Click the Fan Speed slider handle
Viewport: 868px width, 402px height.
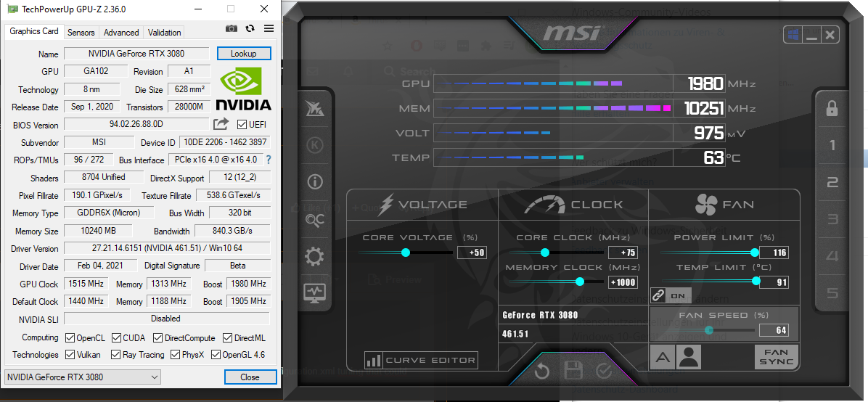[x=708, y=330]
